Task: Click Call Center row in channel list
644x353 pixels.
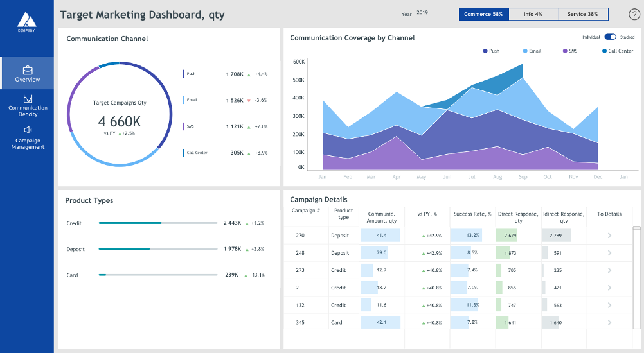Action: point(225,153)
